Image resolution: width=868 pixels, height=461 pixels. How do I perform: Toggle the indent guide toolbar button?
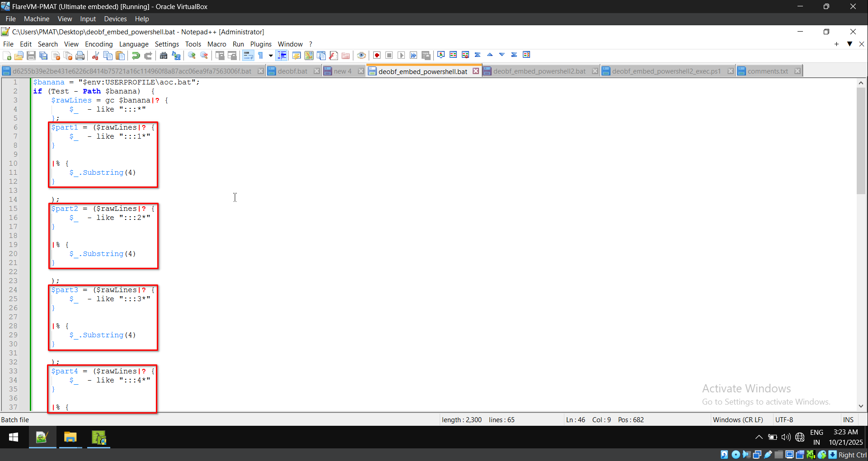tap(282, 56)
